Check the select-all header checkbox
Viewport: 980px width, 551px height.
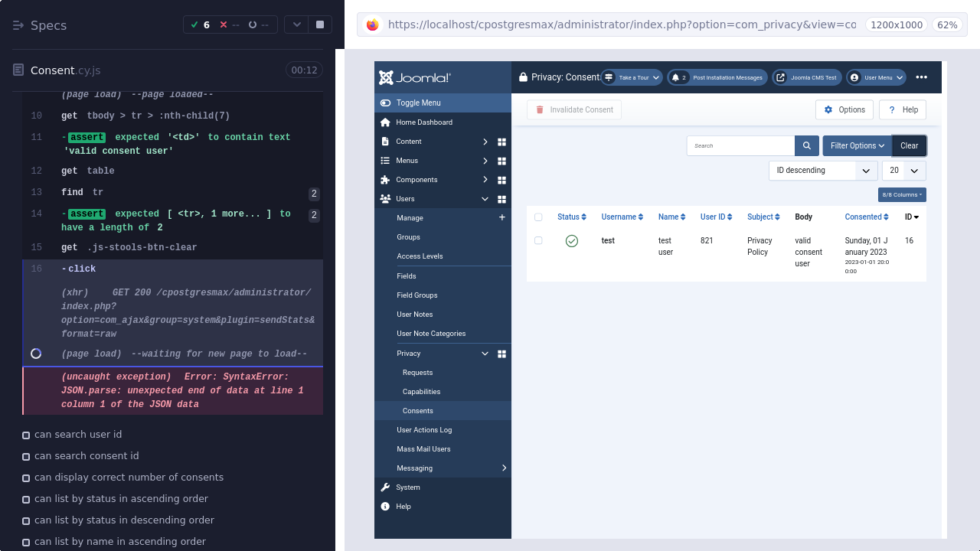[x=538, y=217]
